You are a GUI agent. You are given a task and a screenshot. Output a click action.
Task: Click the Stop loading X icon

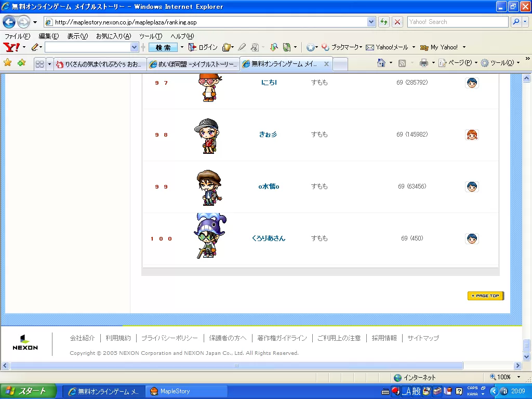[397, 22]
